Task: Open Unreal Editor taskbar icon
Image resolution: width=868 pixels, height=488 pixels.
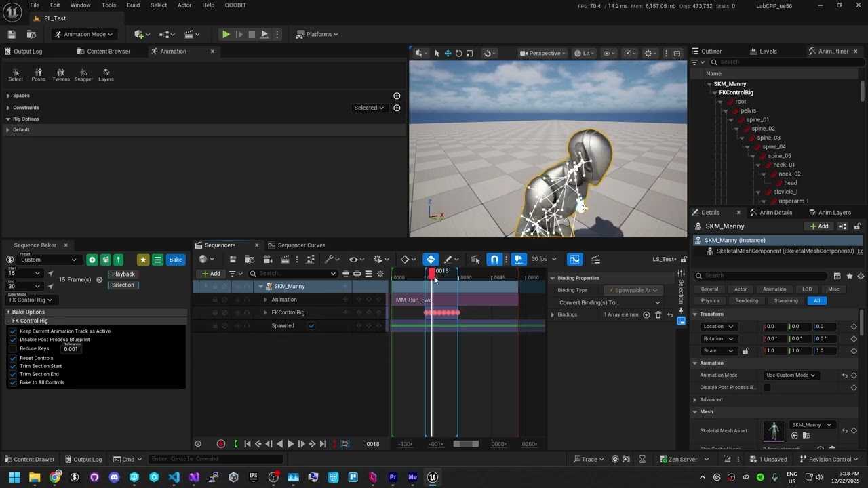Action: point(433,477)
